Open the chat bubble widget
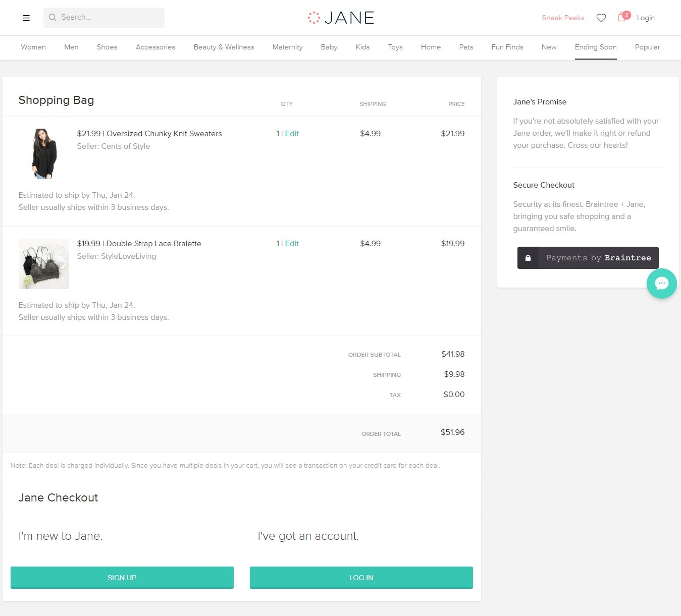 [661, 283]
